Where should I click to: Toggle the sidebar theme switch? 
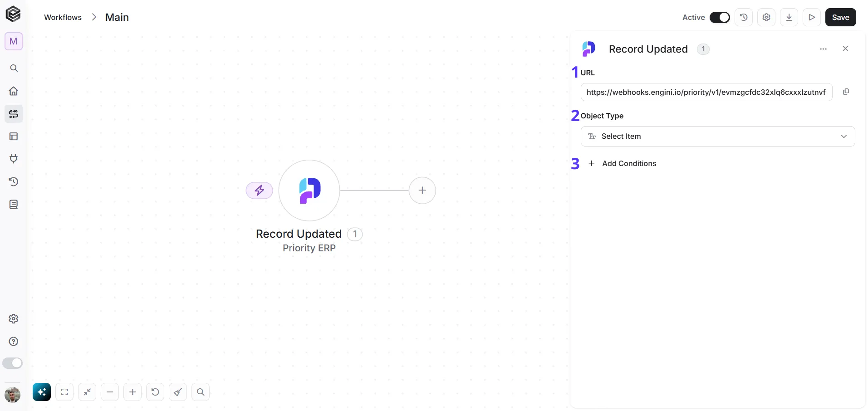tap(12, 363)
